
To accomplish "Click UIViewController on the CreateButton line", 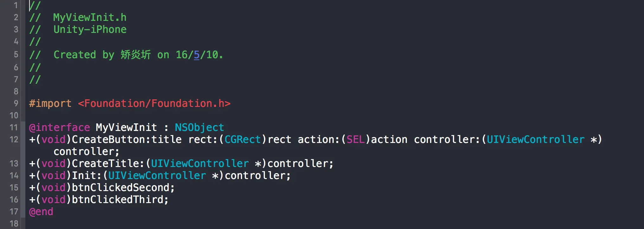I will point(536,139).
